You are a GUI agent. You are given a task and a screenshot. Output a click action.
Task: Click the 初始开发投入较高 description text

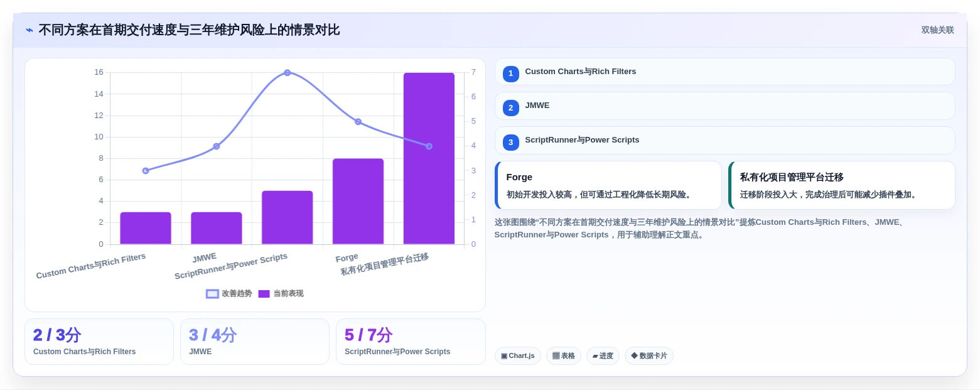tap(600, 195)
